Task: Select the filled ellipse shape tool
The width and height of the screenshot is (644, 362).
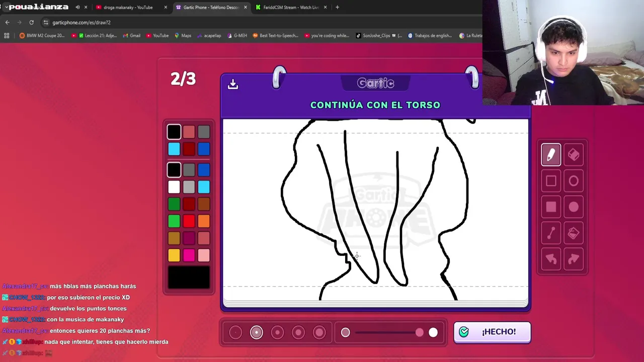Action: (574, 207)
